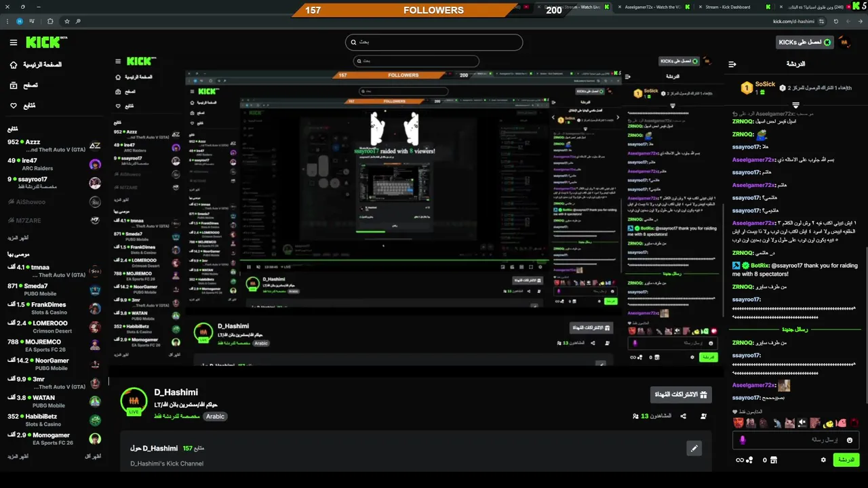Share the stream with share icon
This screenshot has width=868, height=488.
tap(684, 416)
